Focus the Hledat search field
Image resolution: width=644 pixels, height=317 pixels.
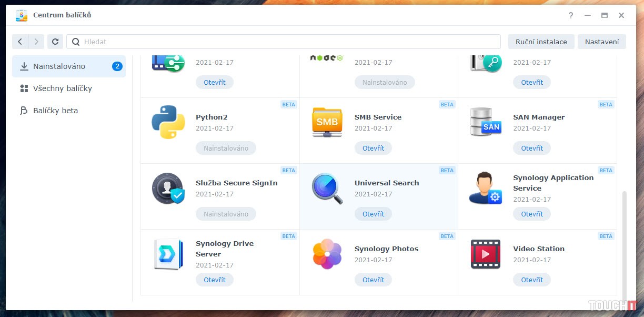coord(284,42)
